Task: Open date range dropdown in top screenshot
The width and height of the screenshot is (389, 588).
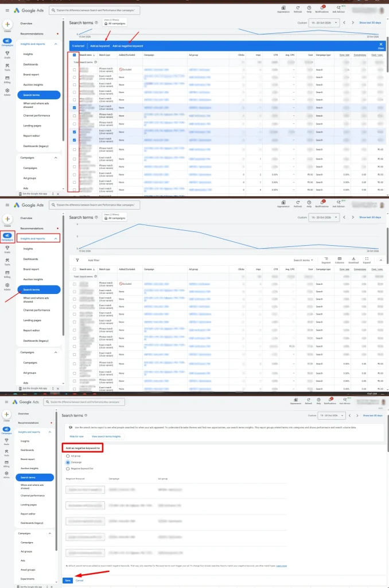Action: 324,23
